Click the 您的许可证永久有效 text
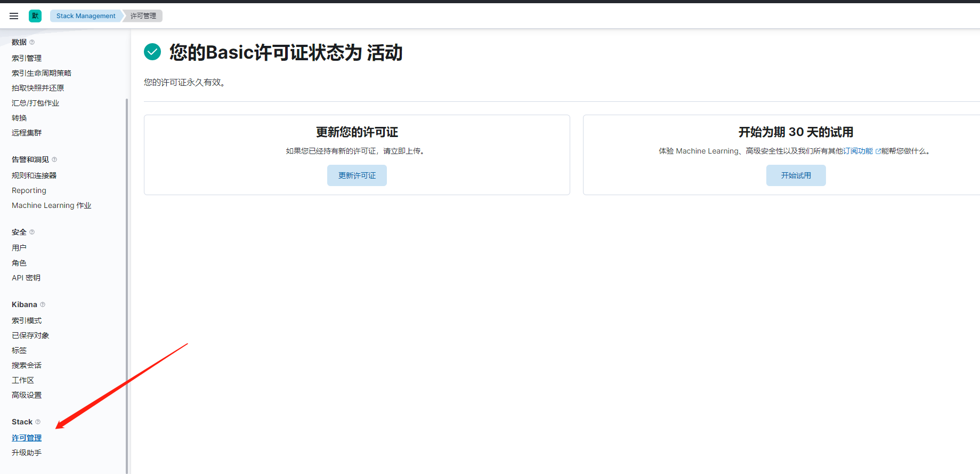Viewport: 980px width, 474px height. 185,83
